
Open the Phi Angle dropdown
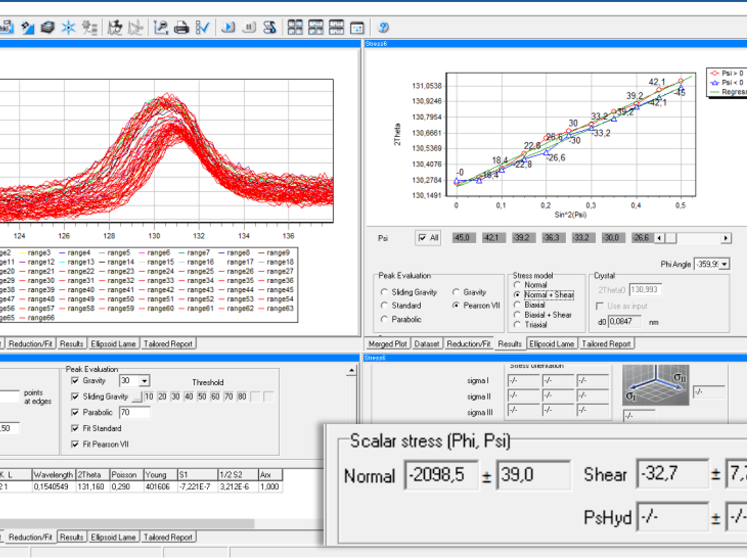click(x=723, y=264)
